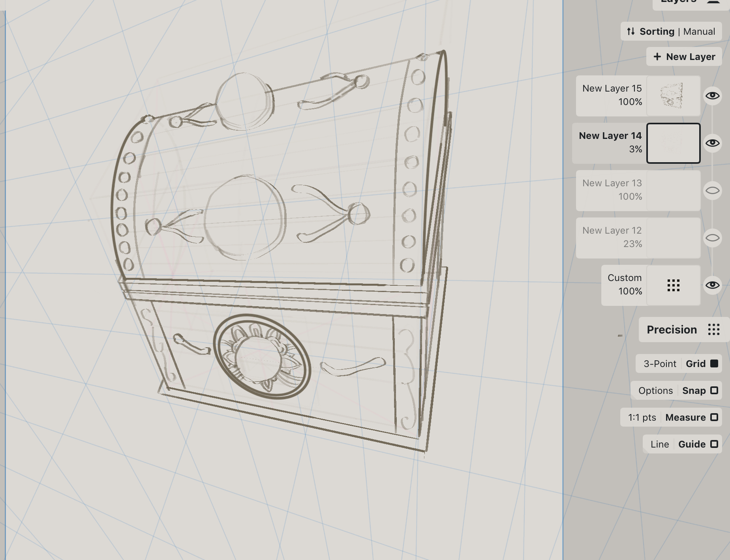Click New Layer 13 100% label
The height and width of the screenshot is (560, 730).
[630, 197]
